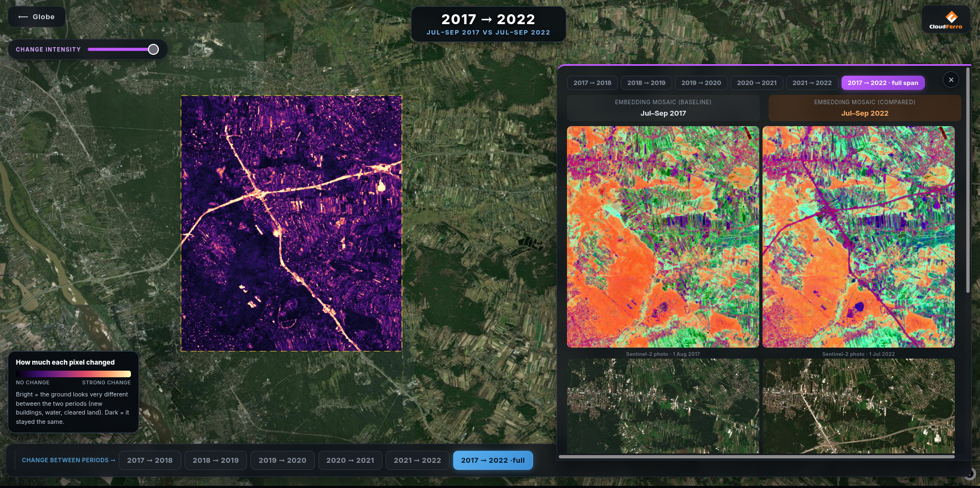The height and width of the screenshot is (488, 980).
Task: Adjust the Change Intensity slider handle
Action: point(153,49)
